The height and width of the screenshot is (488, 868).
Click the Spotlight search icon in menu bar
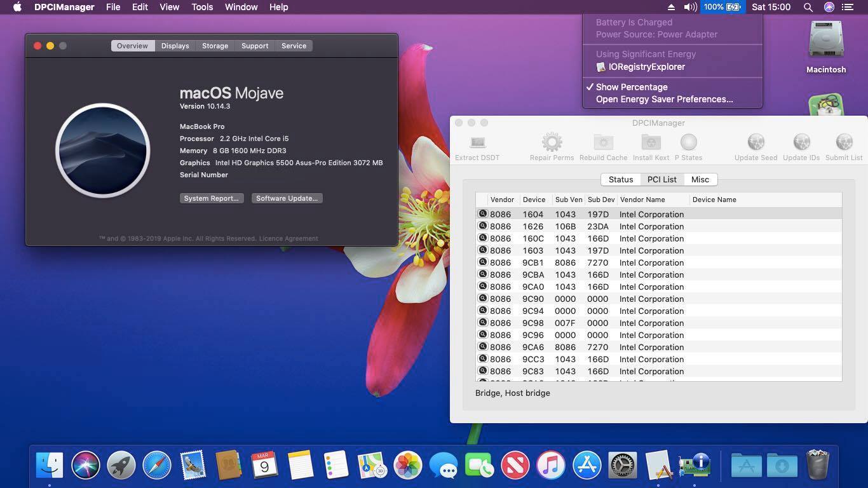[x=808, y=7]
